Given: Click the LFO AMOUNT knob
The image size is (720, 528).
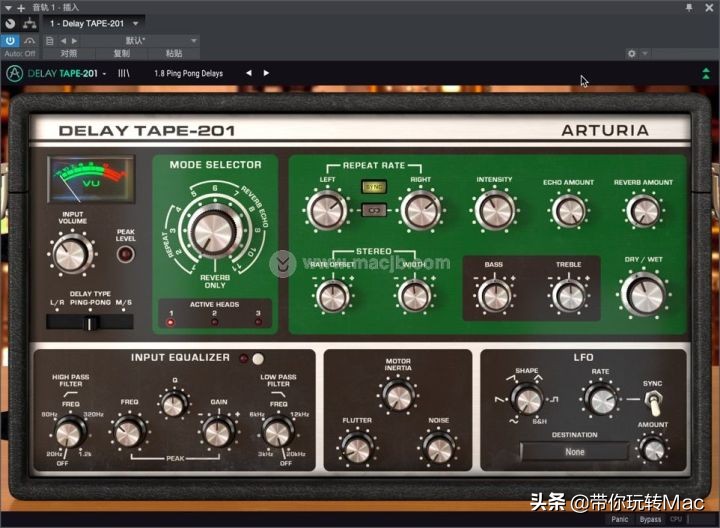Looking at the screenshot, I should (652, 449).
